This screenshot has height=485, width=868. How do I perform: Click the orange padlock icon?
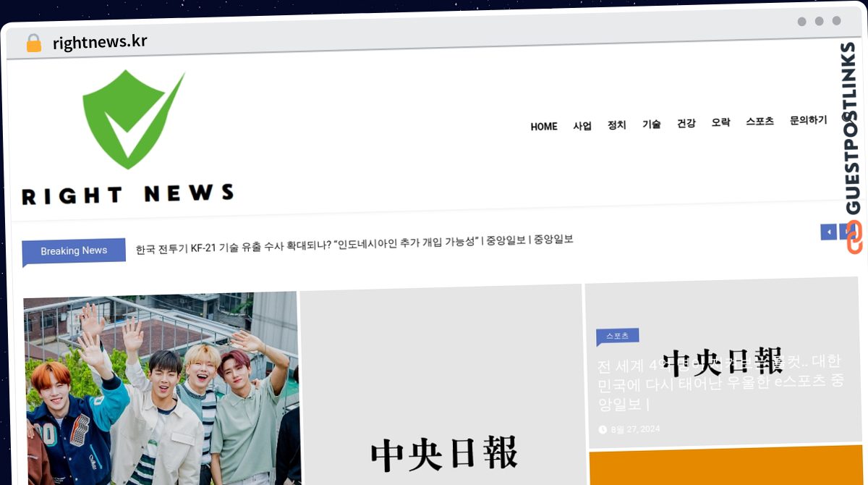coord(34,43)
